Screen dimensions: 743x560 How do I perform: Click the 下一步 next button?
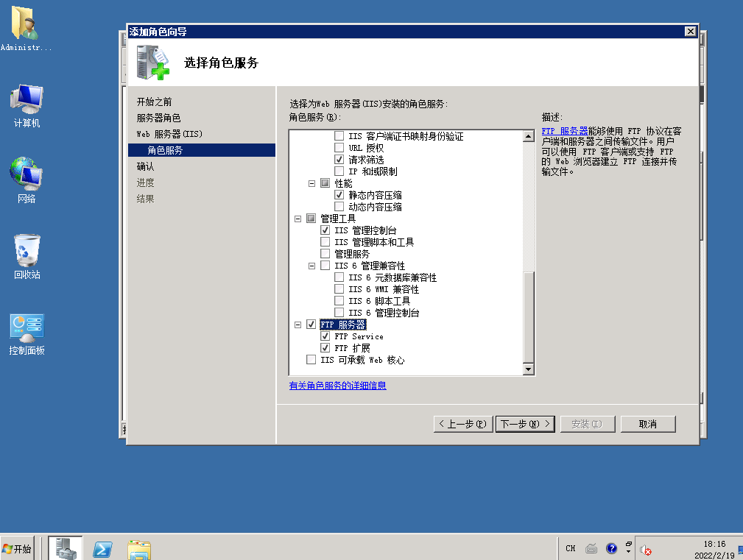pos(525,424)
